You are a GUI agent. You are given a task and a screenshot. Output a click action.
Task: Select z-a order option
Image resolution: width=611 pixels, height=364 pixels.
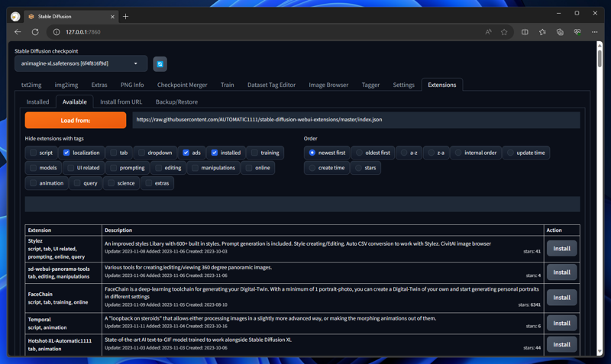point(431,153)
